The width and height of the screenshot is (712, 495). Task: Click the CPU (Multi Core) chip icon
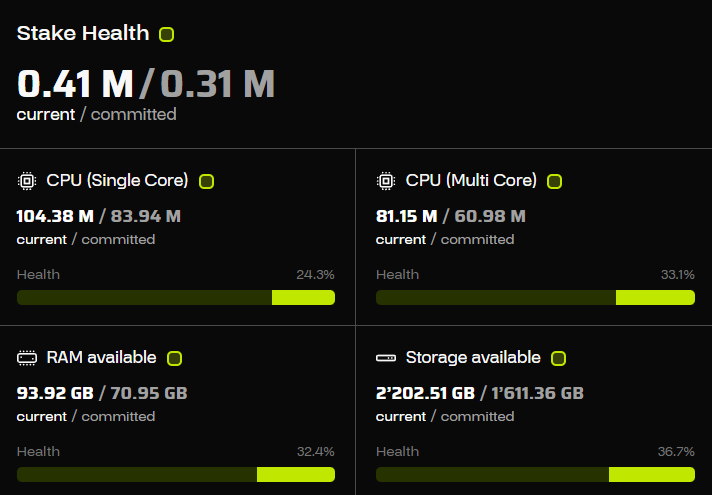click(385, 181)
